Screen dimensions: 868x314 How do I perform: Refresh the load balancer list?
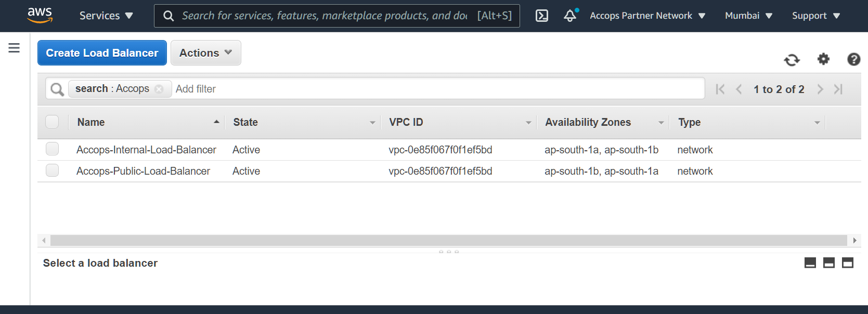pyautogui.click(x=792, y=60)
